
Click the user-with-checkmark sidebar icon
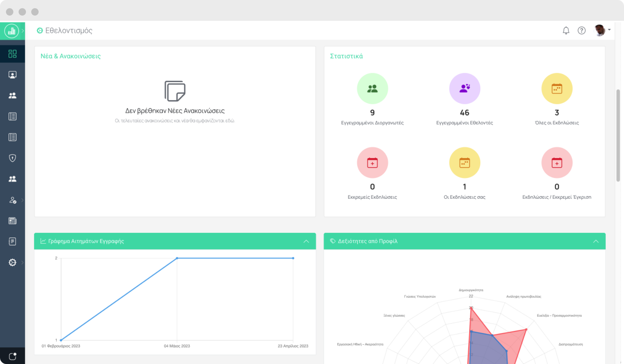coord(12,200)
